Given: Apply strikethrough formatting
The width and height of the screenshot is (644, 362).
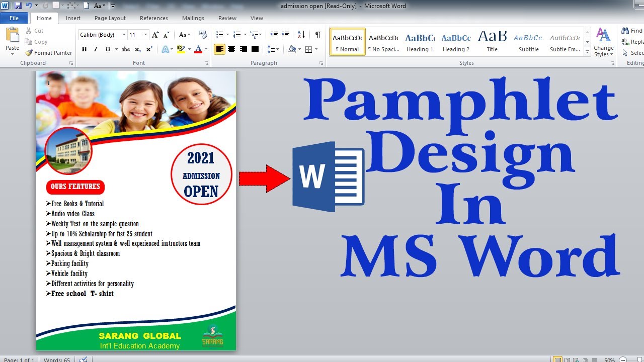Looking at the screenshot, I should (126, 49).
